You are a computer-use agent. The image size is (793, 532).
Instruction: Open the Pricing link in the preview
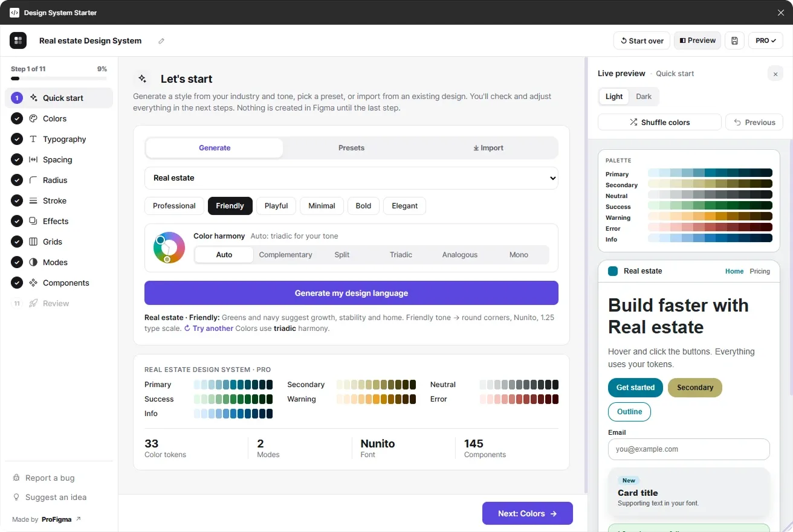(760, 271)
